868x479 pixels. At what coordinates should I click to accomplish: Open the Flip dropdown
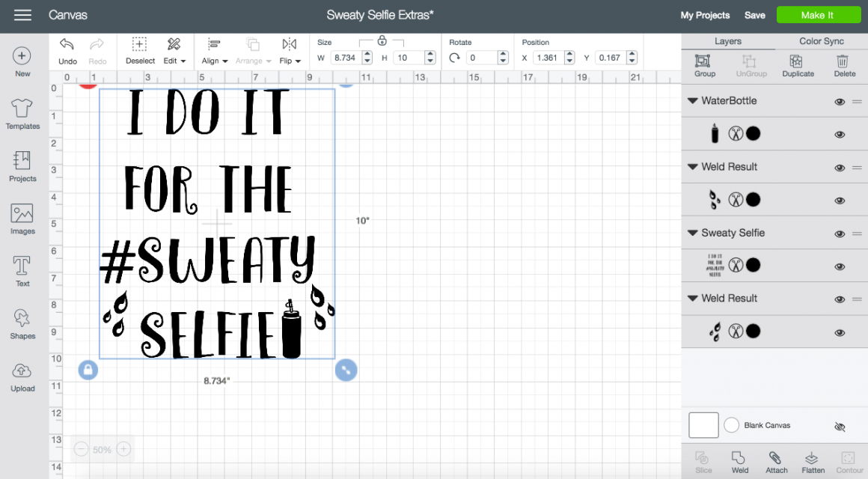pyautogui.click(x=290, y=51)
